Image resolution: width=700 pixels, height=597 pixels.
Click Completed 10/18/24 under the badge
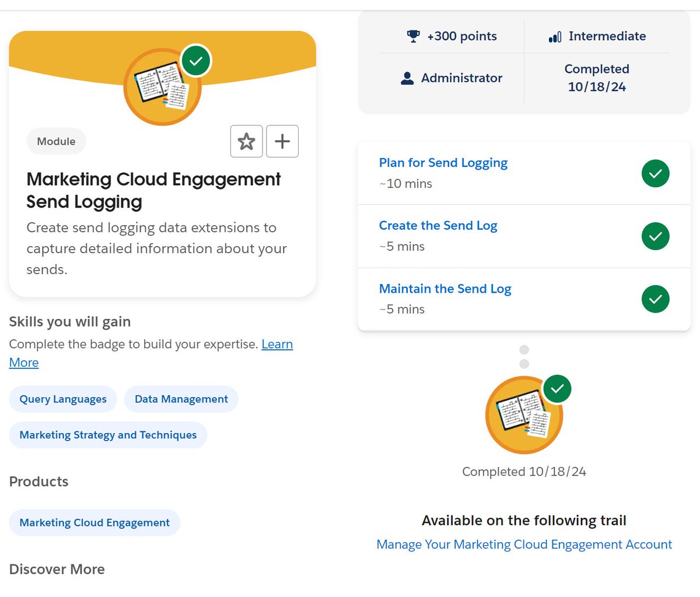point(524,472)
